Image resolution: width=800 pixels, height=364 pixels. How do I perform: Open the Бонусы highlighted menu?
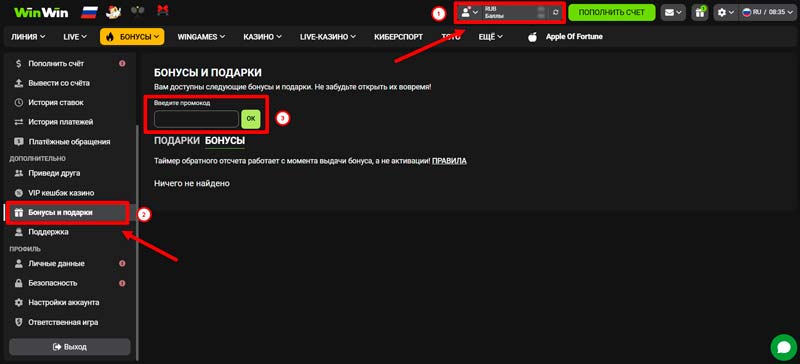tap(132, 37)
